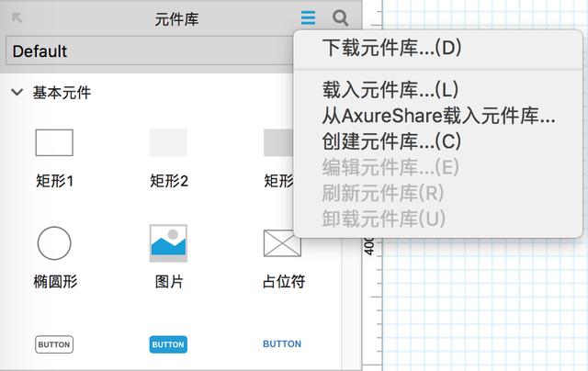Select the 图片 image widget
Viewport: 588px width, 371px height.
pos(168,243)
